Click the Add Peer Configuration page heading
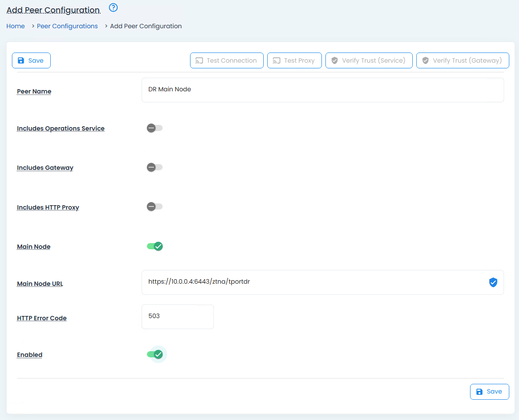The width and height of the screenshot is (519, 420). coord(53,10)
